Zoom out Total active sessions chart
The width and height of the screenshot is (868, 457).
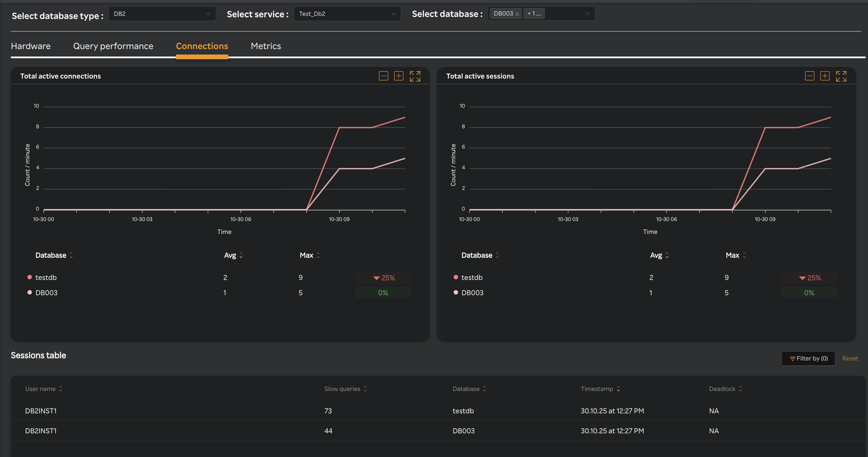coord(809,76)
